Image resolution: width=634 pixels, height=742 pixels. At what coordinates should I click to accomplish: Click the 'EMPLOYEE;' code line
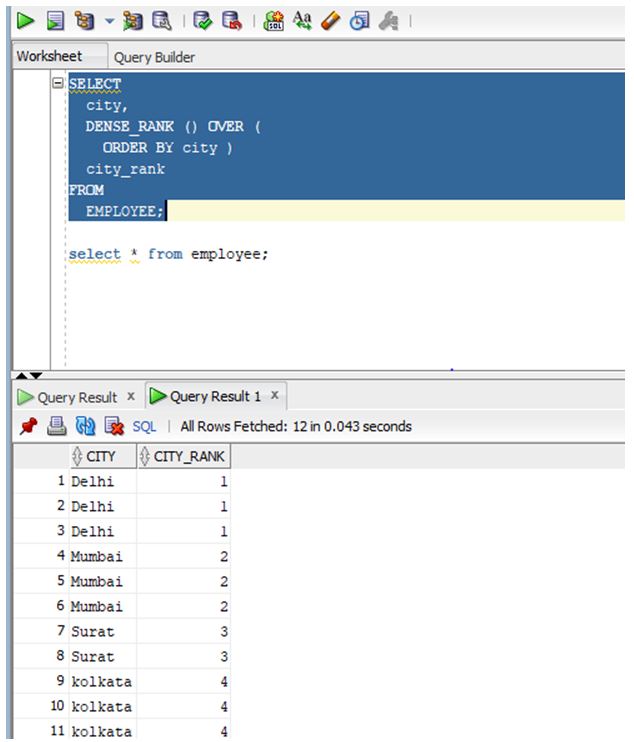124,211
